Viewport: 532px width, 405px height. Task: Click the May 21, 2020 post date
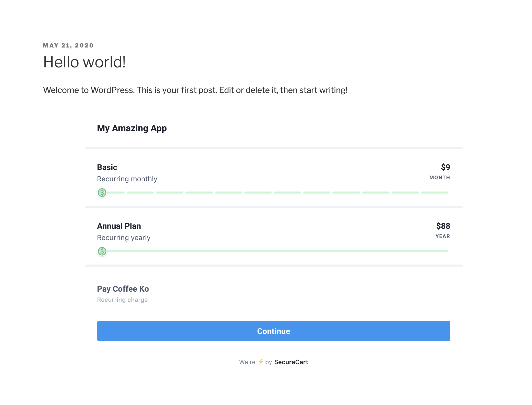click(x=68, y=45)
